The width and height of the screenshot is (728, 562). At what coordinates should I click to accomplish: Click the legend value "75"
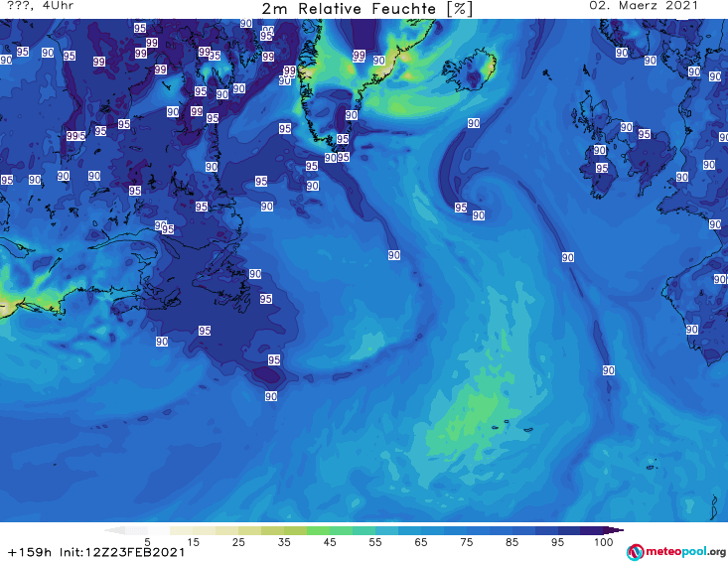467,542
